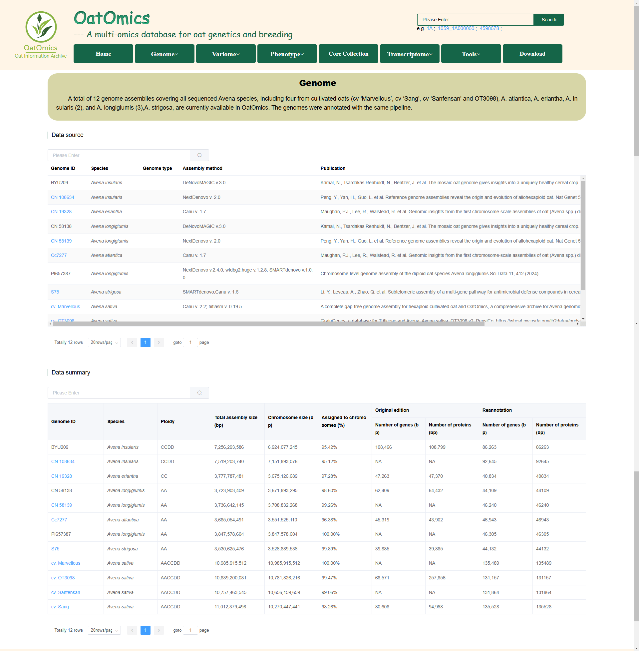The width and height of the screenshot is (644, 651).
Task: Open cv. OT3098 in Data summary table
Action: pos(63,578)
